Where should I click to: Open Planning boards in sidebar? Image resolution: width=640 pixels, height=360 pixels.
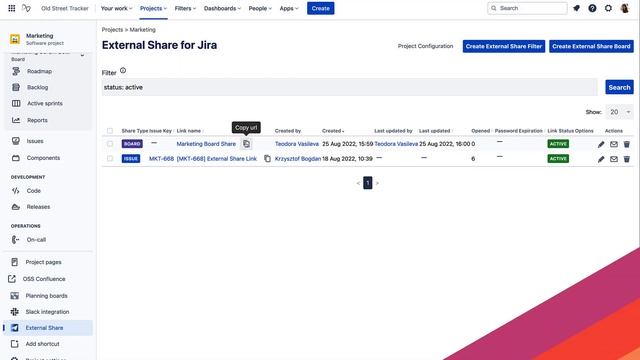tap(47, 296)
